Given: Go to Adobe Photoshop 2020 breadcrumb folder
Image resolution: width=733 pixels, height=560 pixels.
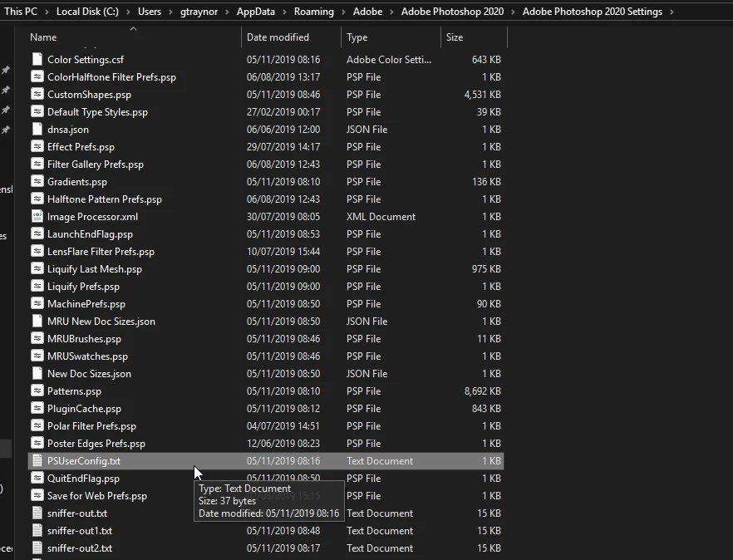Looking at the screenshot, I should tap(452, 12).
